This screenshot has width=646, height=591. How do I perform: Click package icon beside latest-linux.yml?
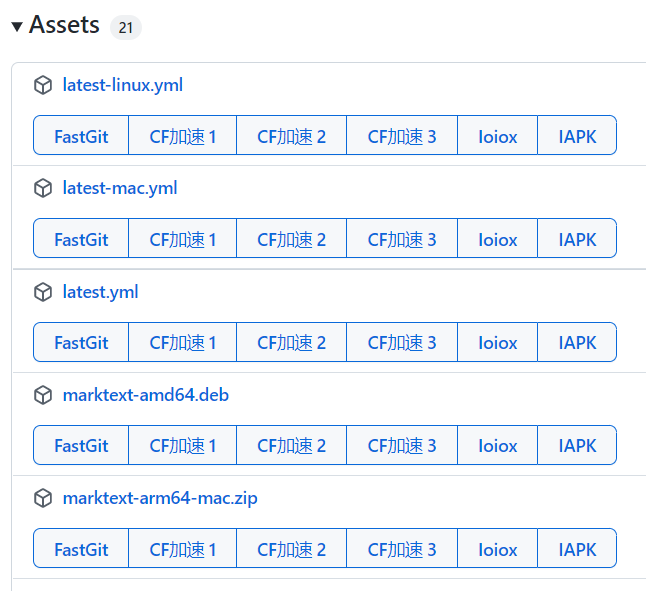click(x=43, y=85)
